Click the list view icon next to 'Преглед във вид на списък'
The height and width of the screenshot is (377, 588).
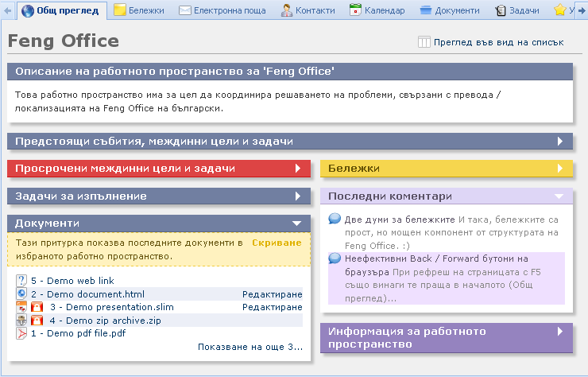(x=424, y=43)
